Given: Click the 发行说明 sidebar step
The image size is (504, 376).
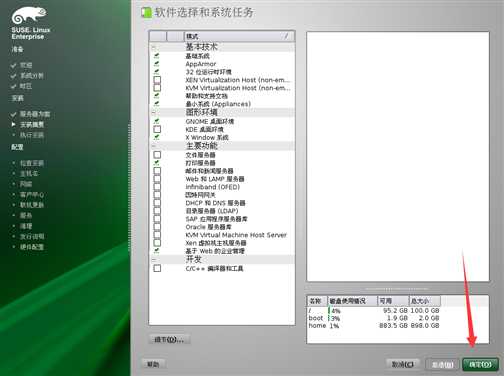Looking at the screenshot, I should pyautogui.click(x=32, y=236).
